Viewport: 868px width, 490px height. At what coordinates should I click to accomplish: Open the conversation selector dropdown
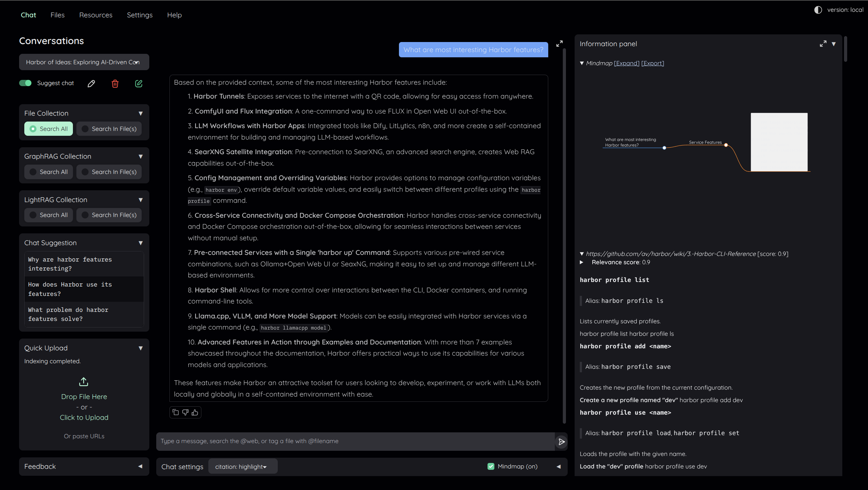pyautogui.click(x=84, y=62)
